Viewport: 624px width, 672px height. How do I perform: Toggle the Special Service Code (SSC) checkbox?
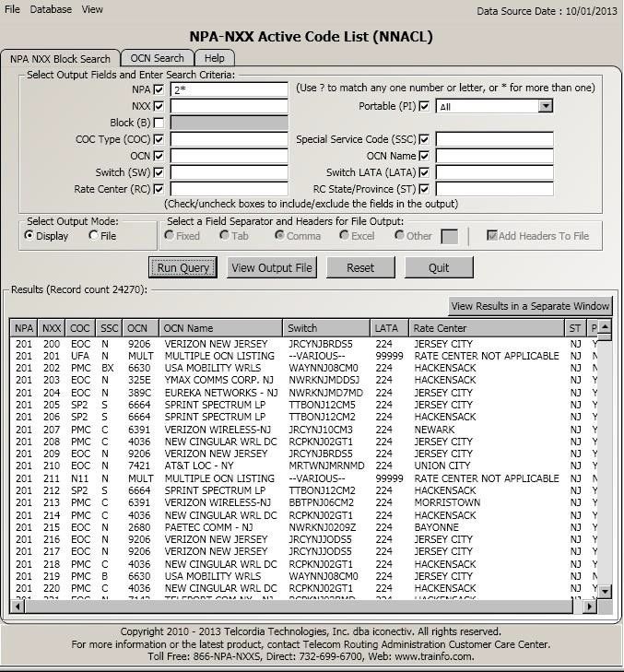(424, 139)
